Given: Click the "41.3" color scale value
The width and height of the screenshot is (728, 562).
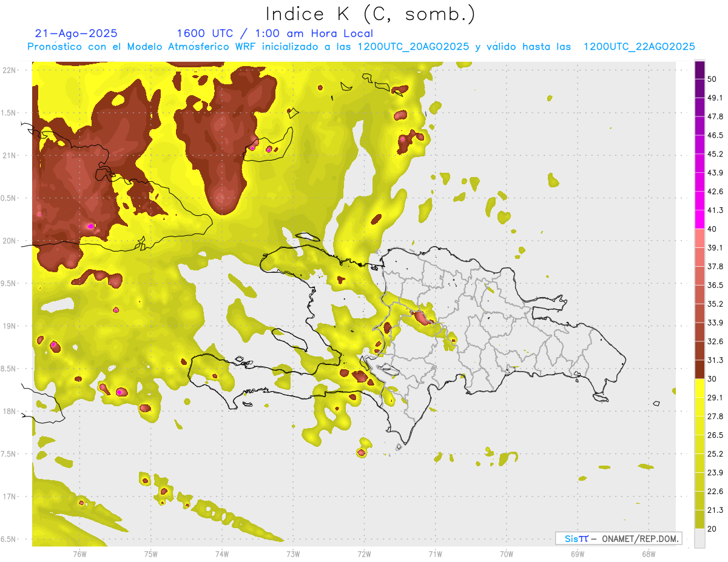Looking at the screenshot, I should (715, 210).
